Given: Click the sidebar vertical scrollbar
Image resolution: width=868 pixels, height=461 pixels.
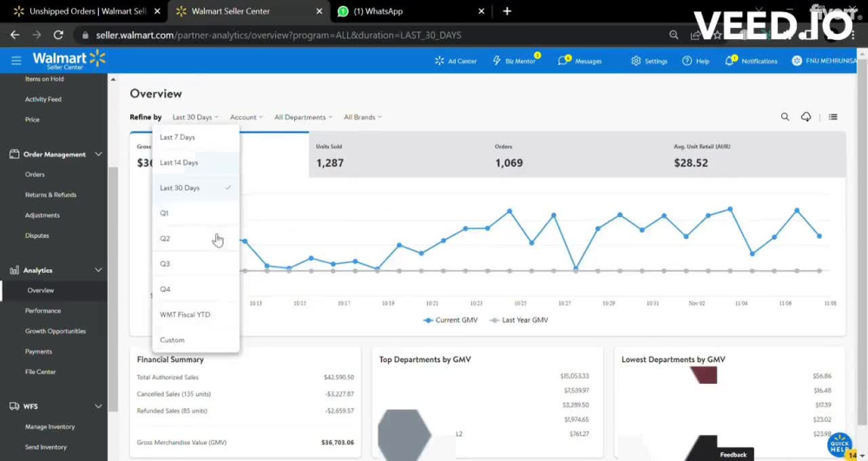Looking at the screenshot, I should coord(113,287).
